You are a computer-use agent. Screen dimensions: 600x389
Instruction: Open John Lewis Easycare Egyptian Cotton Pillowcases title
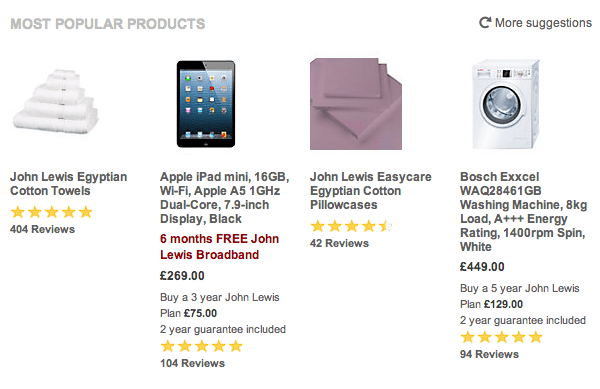(x=370, y=191)
